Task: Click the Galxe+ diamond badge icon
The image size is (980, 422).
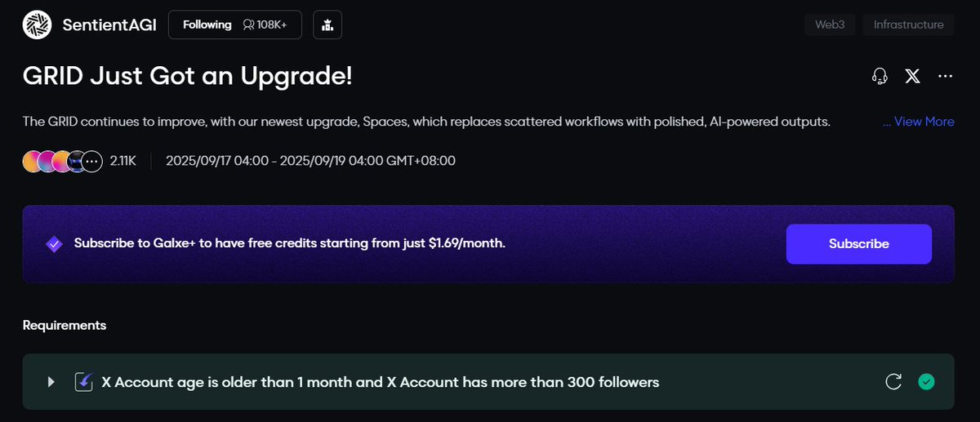Action: pyautogui.click(x=54, y=243)
